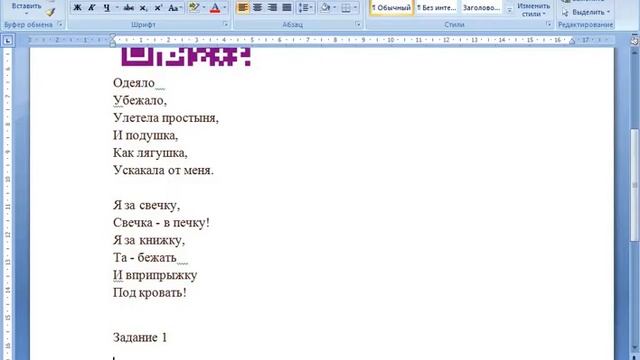Open shading color dropdown arrow

(x=335, y=8)
